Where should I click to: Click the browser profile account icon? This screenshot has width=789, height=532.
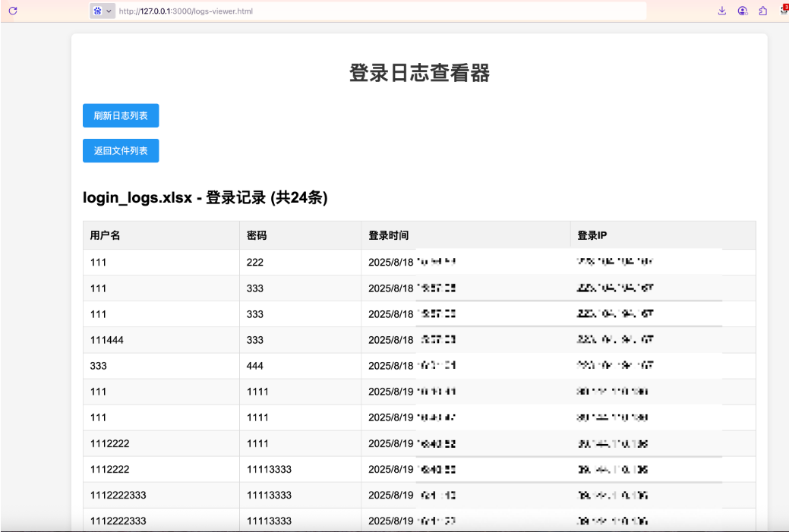point(743,11)
